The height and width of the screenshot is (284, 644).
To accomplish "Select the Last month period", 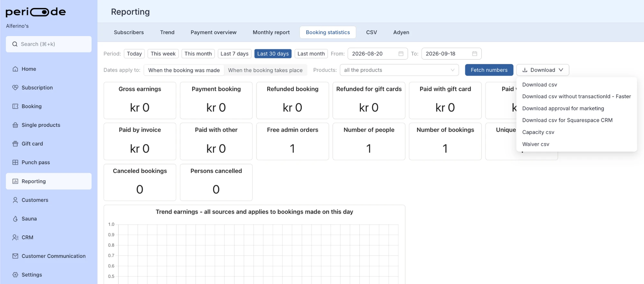I will (311, 54).
